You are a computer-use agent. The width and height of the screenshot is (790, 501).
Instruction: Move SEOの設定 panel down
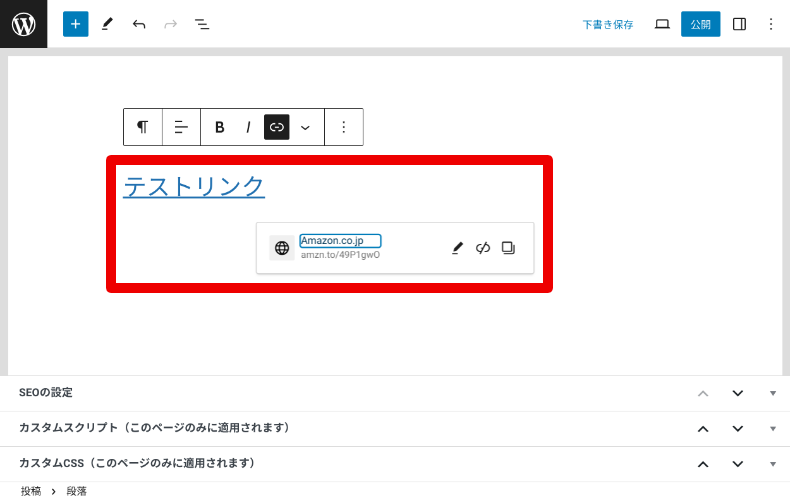tap(738, 393)
